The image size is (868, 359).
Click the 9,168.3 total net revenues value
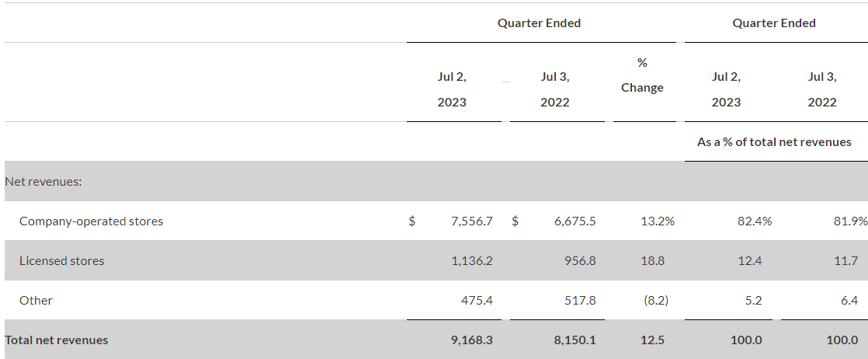[x=471, y=340]
